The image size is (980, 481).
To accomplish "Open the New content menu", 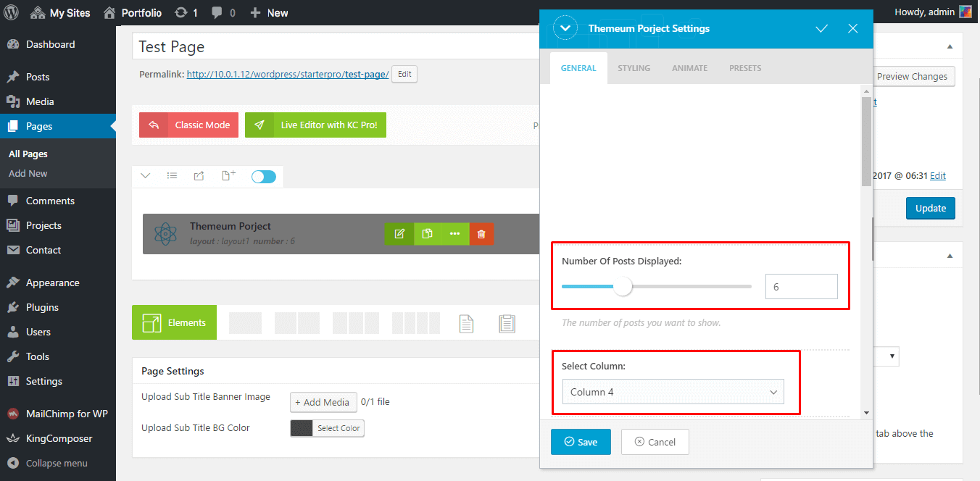I will 269,12.
